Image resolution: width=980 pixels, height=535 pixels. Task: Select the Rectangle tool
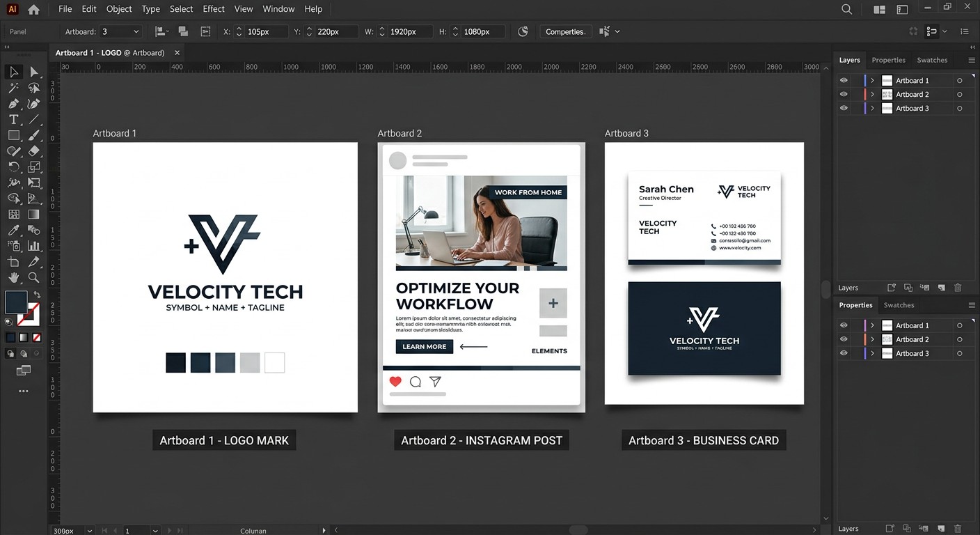coord(13,135)
